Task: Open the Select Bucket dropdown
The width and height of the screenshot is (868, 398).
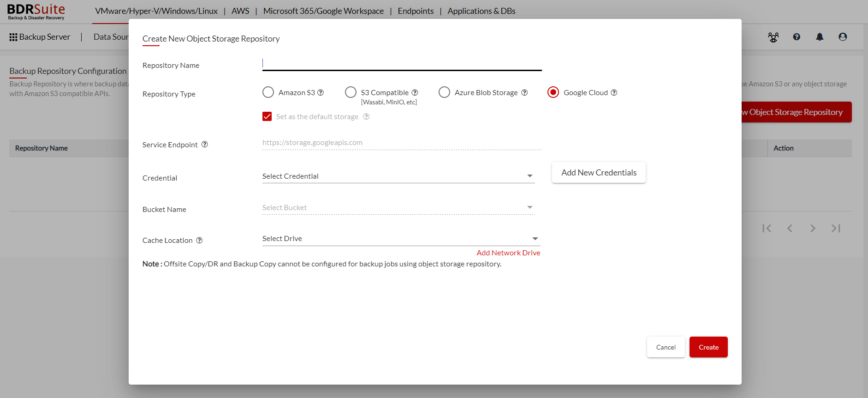Action: [398, 208]
